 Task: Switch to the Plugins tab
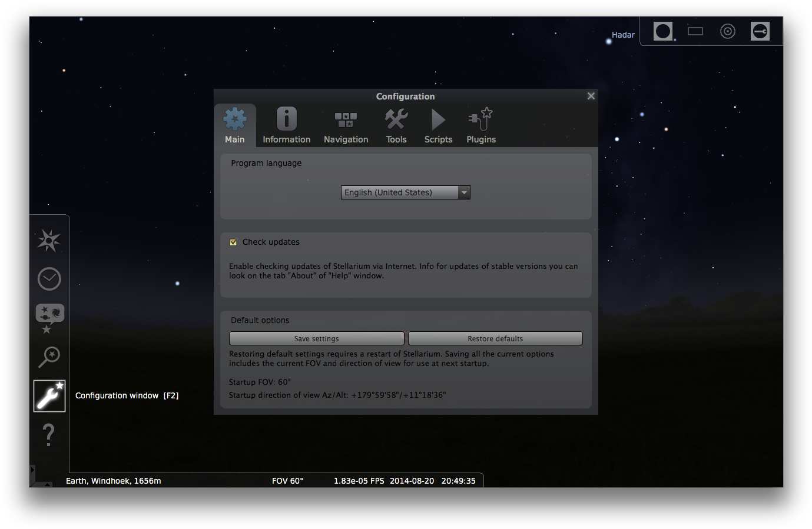tap(480, 125)
